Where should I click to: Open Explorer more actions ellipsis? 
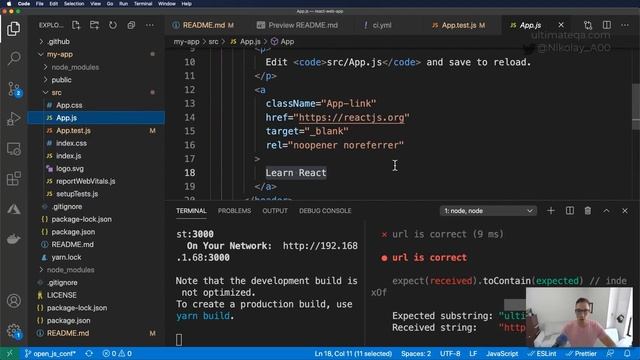(150, 25)
